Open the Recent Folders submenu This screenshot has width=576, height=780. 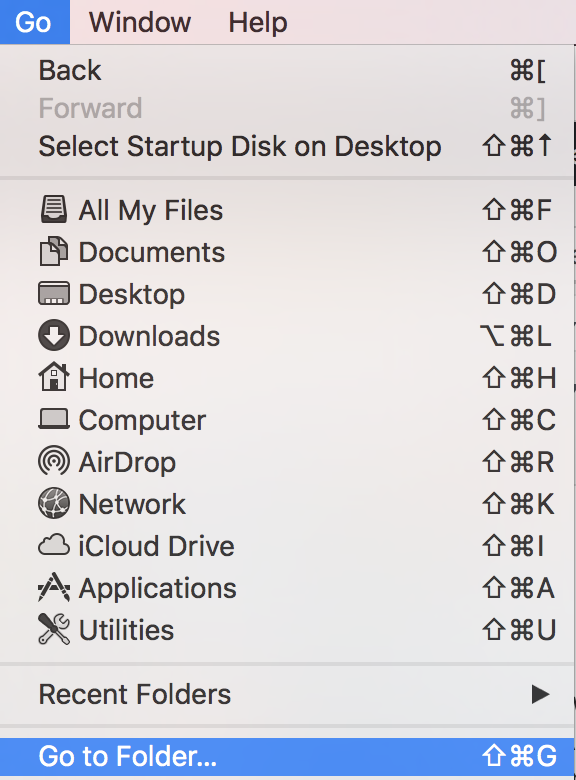[x=287, y=694]
